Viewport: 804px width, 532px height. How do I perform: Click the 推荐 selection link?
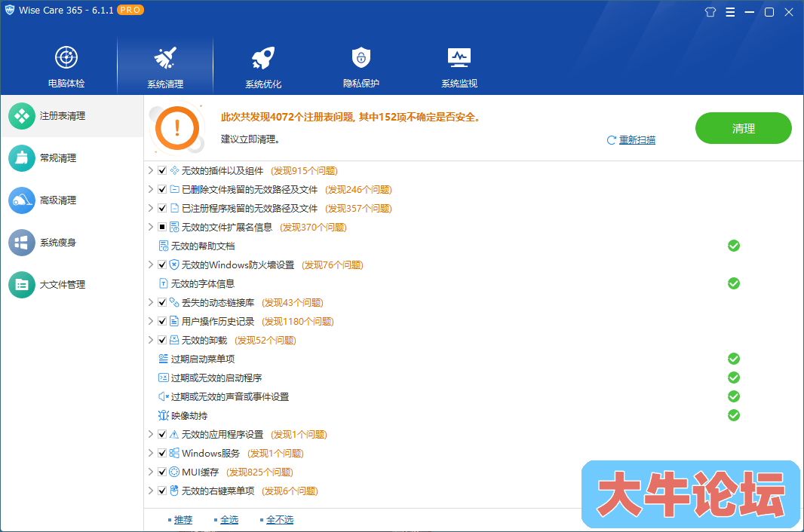(x=183, y=520)
